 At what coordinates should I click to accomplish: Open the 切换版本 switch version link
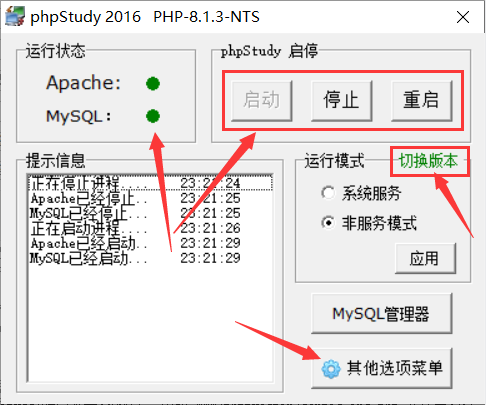point(429,161)
